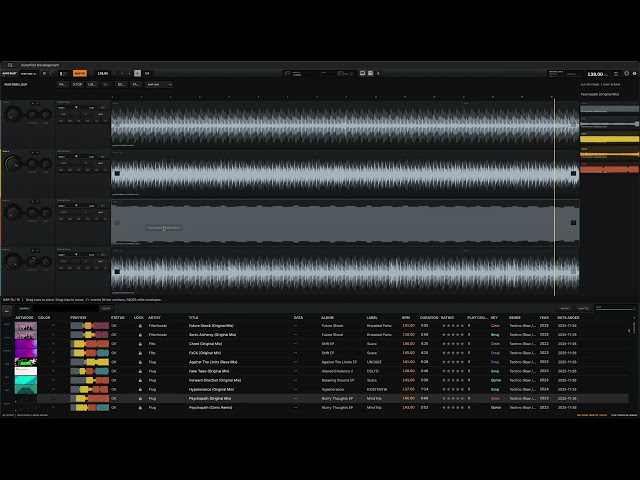The image size is (640, 480).
Task: Select the yellow section bar in the right panel
Action: point(609,139)
